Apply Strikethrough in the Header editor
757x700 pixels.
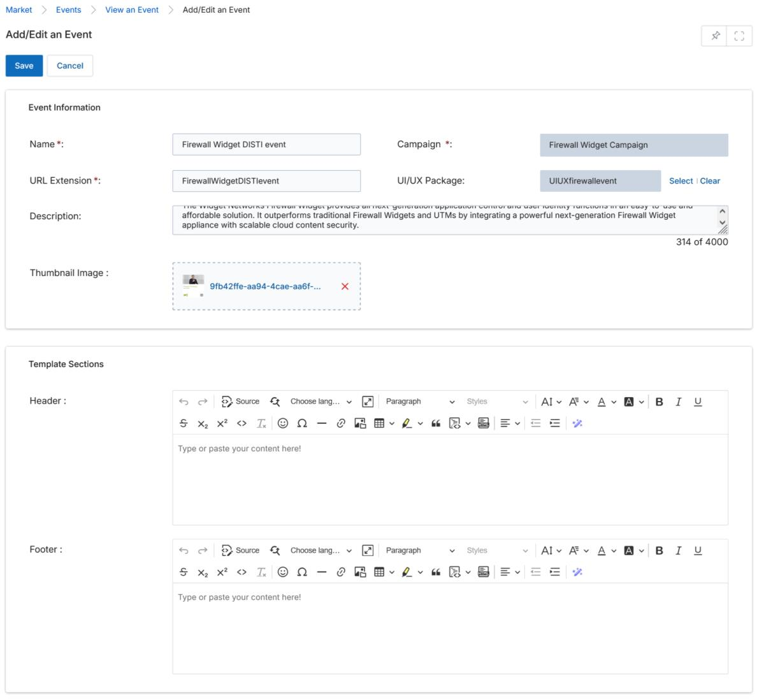[x=184, y=424]
